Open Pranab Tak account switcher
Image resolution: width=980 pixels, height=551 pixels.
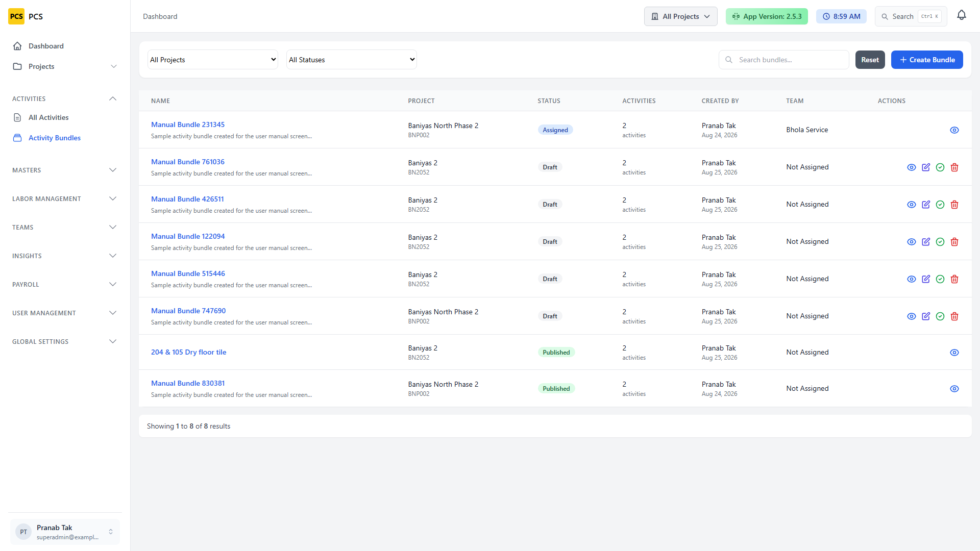tap(65, 532)
